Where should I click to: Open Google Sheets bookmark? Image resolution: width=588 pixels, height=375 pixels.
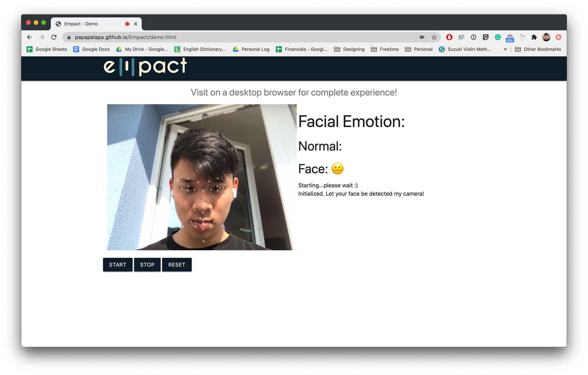pyautogui.click(x=47, y=49)
